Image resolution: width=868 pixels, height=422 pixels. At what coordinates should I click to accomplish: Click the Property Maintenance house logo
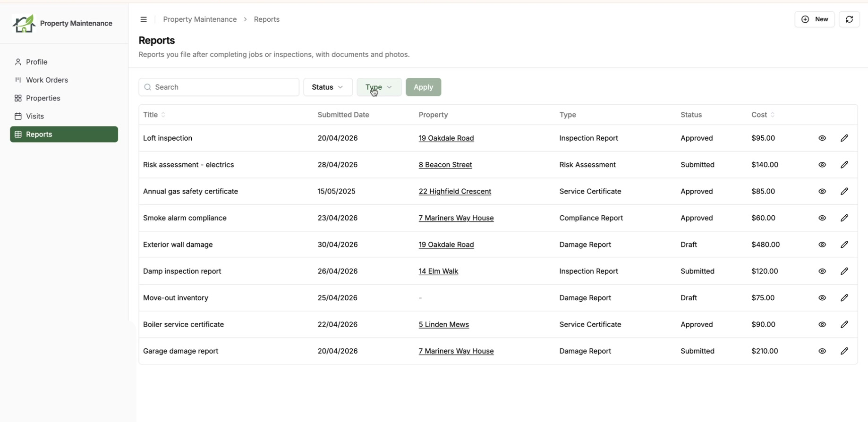(x=24, y=23)
